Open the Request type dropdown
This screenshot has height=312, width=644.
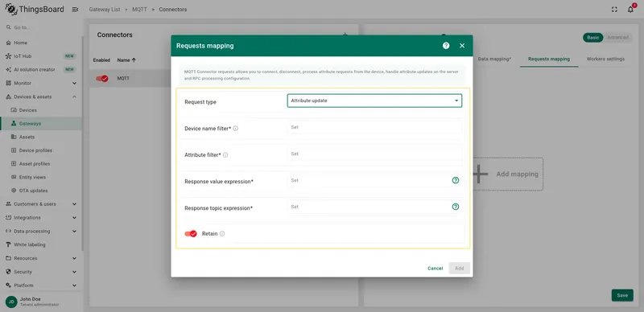tap(374, 101)
